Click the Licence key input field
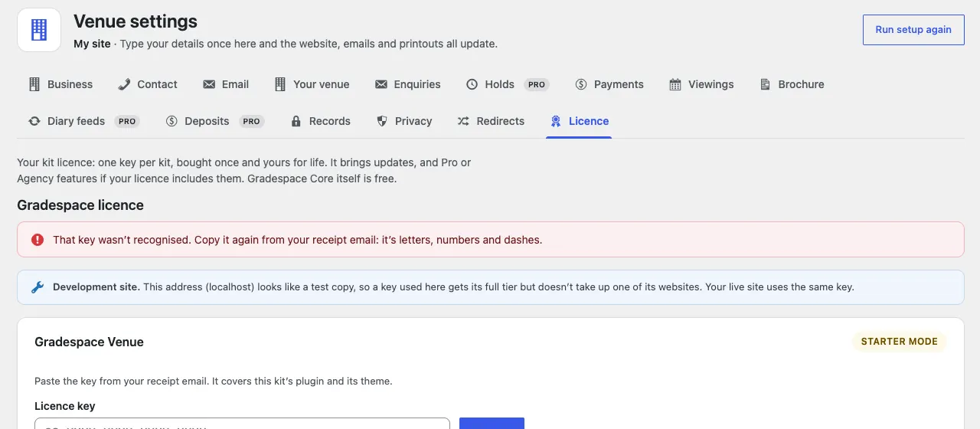Image resolution: width=980 pixels, height=429 pixels. 242,424
